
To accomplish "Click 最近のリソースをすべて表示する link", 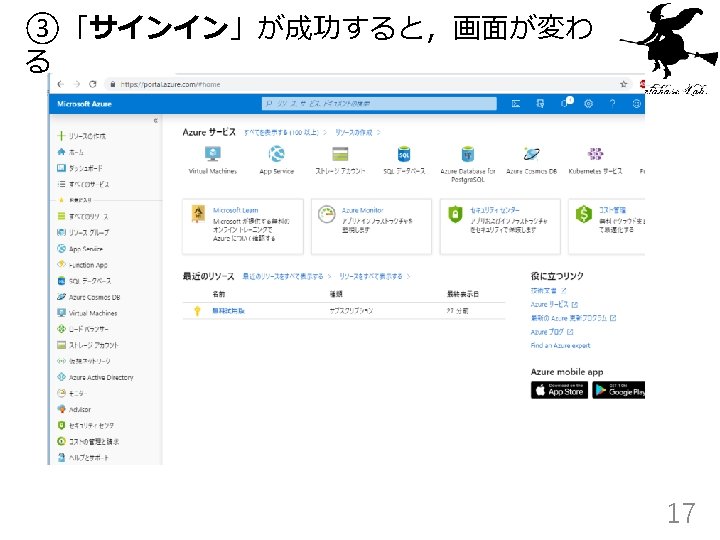I will (283, 276).
